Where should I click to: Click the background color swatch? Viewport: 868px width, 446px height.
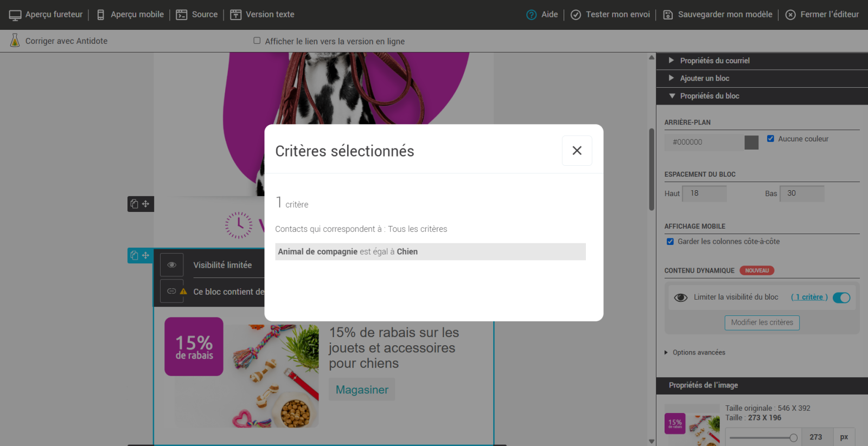click(751, 143)
